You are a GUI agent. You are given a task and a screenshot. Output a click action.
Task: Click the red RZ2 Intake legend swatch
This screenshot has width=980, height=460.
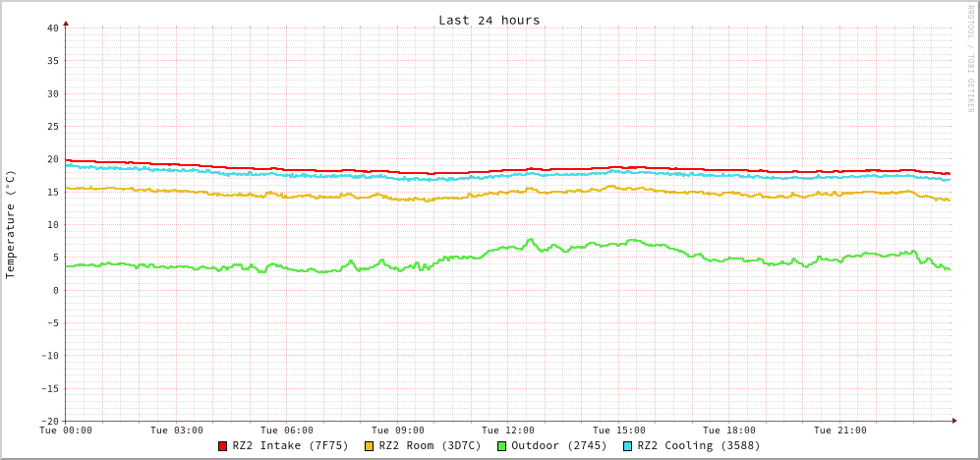[x=223, y=446]
